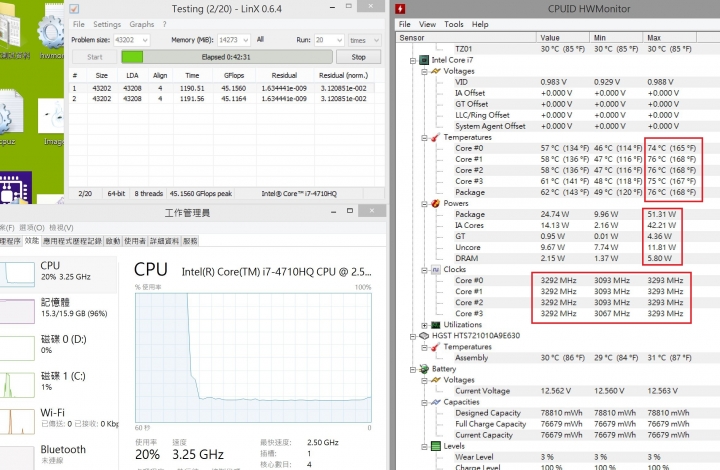
Task: Switch to the 詳細資料 tab in Task Manager
Action: tap(164, 241)
